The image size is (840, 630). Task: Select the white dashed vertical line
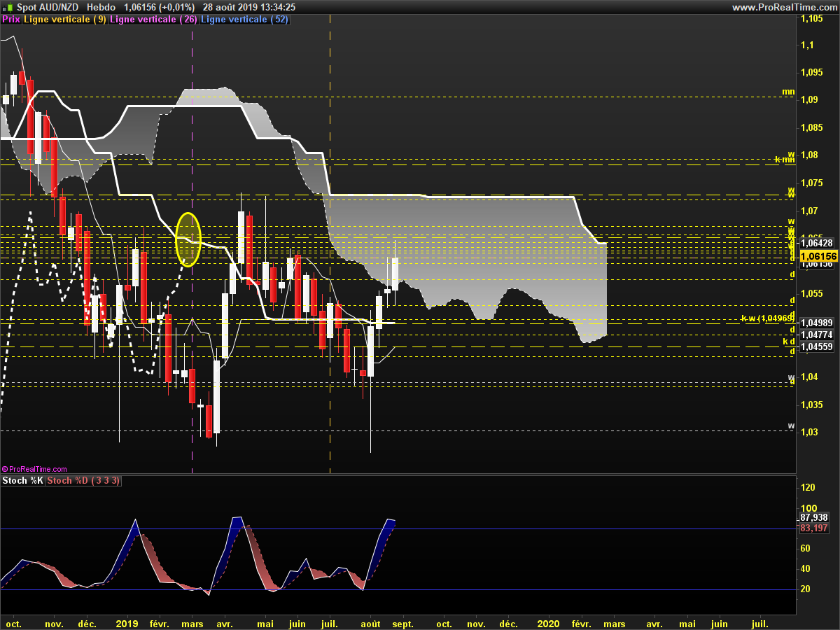point(329,245)
